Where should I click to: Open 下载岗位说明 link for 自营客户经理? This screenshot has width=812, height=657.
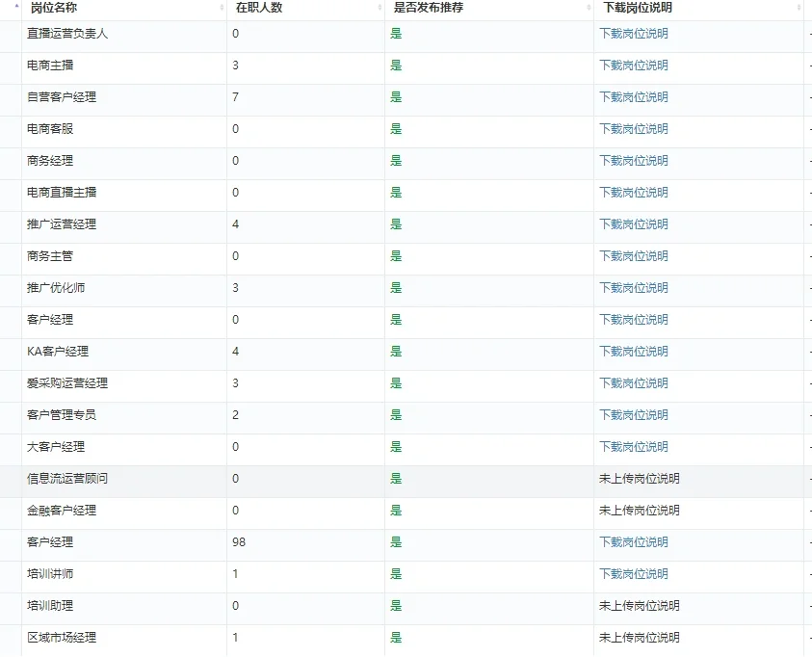point(633,97)
